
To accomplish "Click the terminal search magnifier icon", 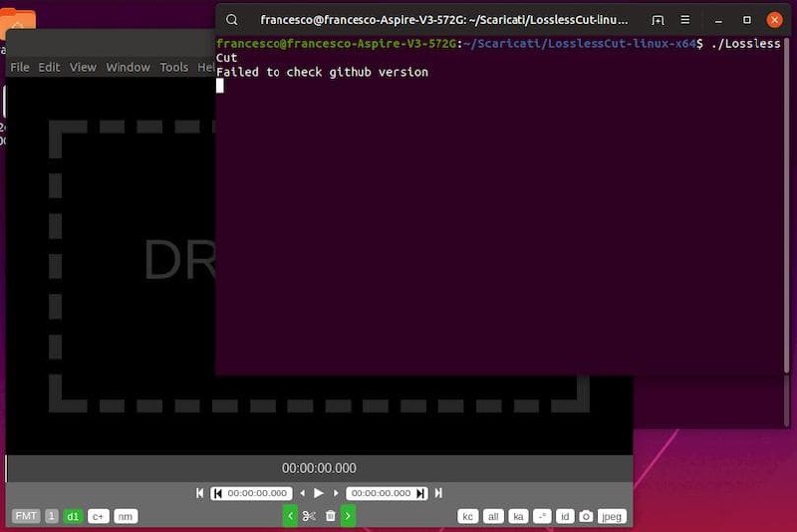I will coord(232,20).
